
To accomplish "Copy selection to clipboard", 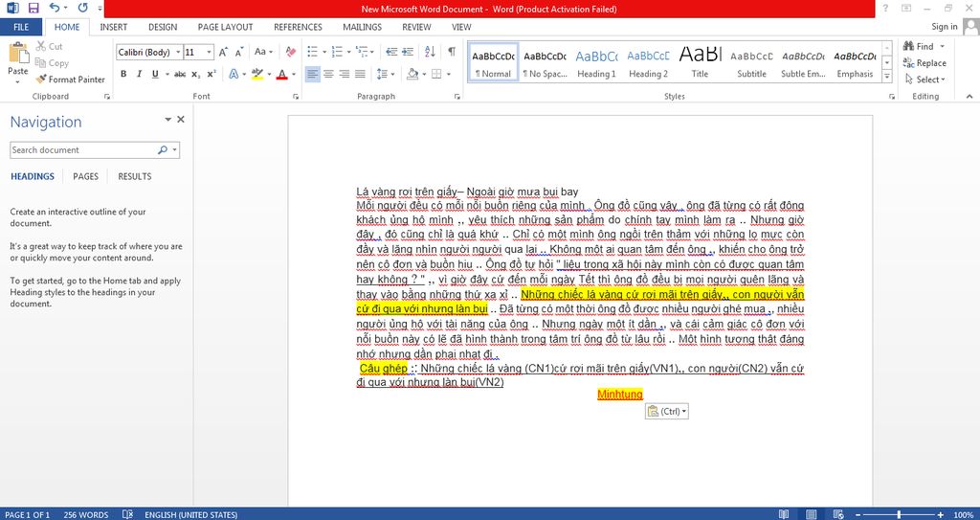I will pos(52,62).
